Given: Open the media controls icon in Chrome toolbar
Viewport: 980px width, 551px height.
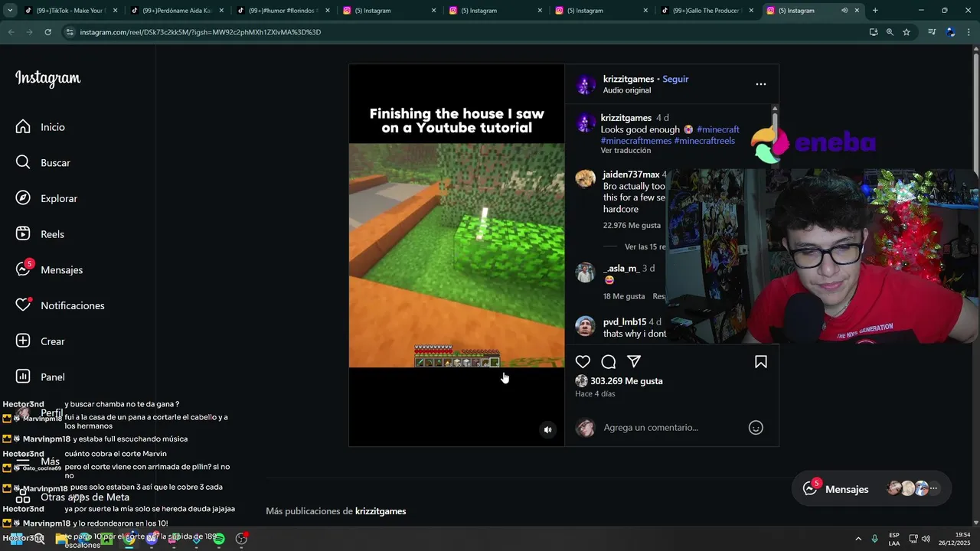Looking at the screenshot, I should pos(932,32).
